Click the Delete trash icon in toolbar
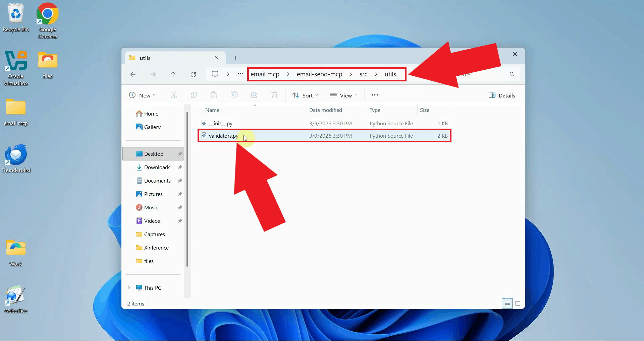Viewport: 644px width, 341px height. (274, 95)
